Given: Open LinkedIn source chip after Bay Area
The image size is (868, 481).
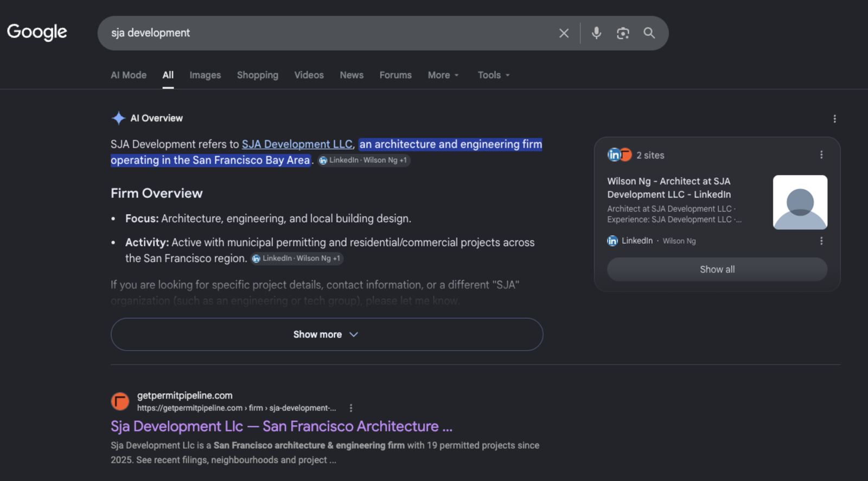Looking at the screenshot, I should [364, 160].
